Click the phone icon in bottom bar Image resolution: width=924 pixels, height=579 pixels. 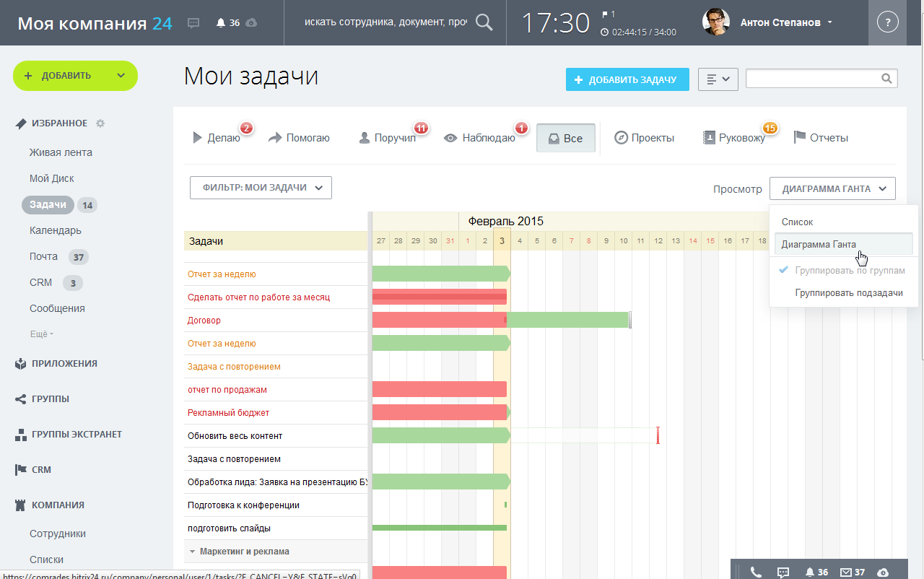[x=756, y=572]
